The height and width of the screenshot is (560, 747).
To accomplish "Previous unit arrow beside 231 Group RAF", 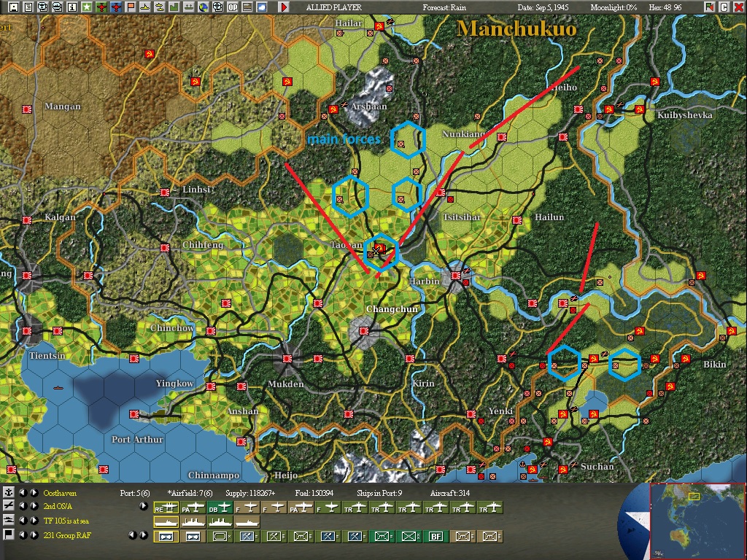I will tap(23, 534).
